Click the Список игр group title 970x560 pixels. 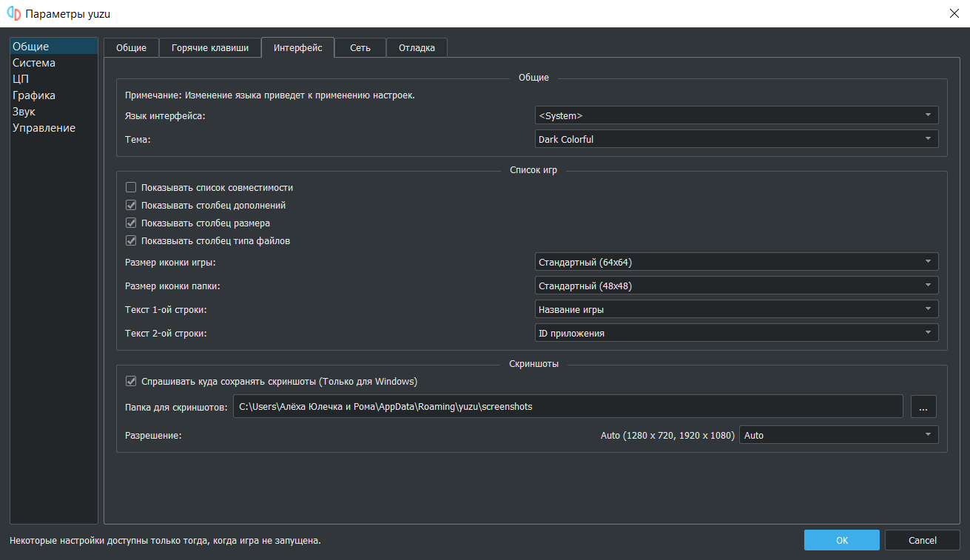click(x=533, y=170)
